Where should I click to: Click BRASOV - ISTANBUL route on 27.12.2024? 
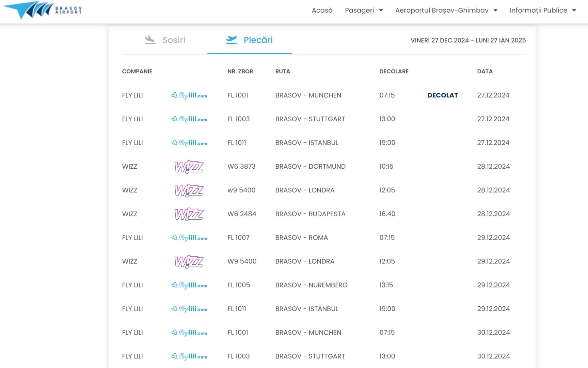(307, 142)
